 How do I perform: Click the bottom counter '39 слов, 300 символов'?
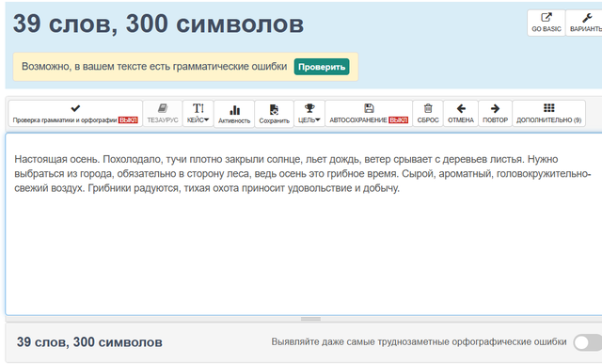coord(89,342)
